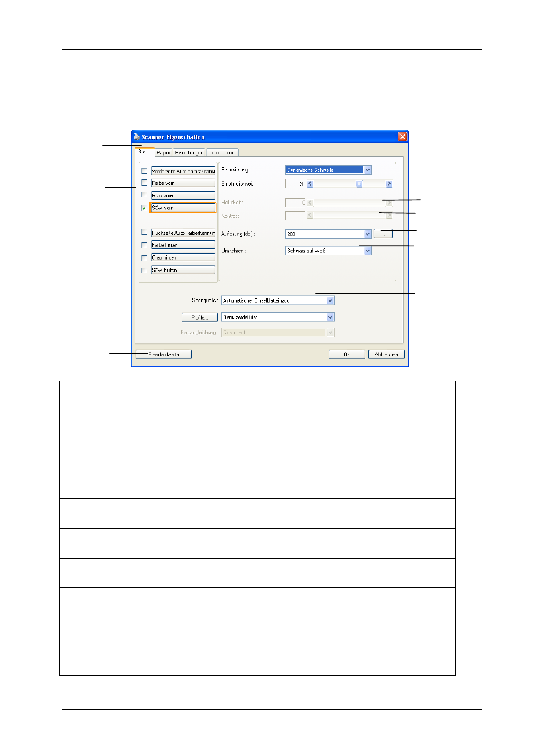Click the empty Kontrast value field

point(295,216)
